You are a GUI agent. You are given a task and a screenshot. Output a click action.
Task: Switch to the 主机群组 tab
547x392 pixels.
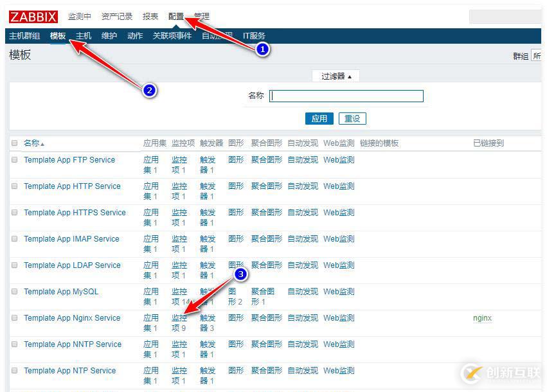tap(24, 35)
